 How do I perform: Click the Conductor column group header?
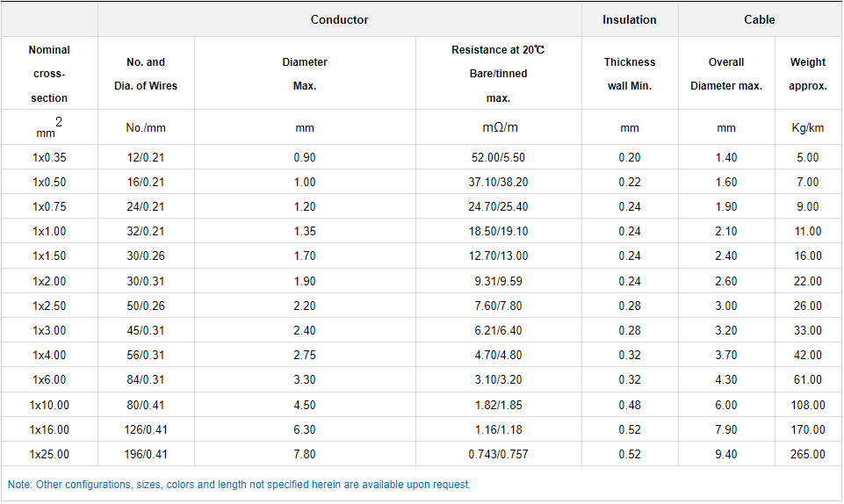click(339, 19)
